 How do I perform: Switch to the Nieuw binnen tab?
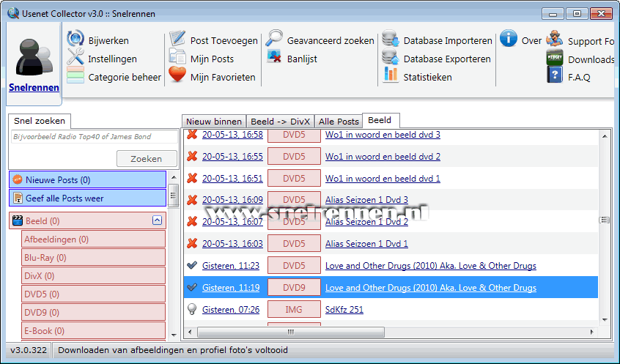click(x=214, y=122)
